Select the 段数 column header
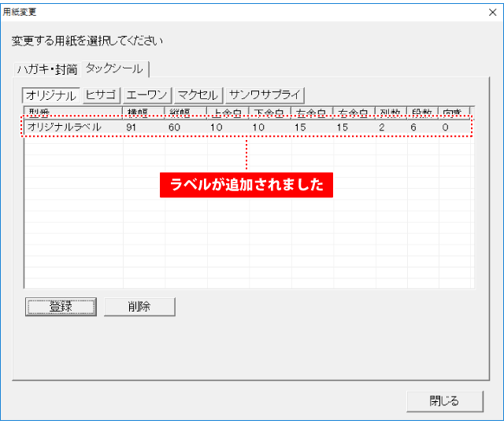The height and width of the screenshot is (424, 504). (x=423, y=112)
